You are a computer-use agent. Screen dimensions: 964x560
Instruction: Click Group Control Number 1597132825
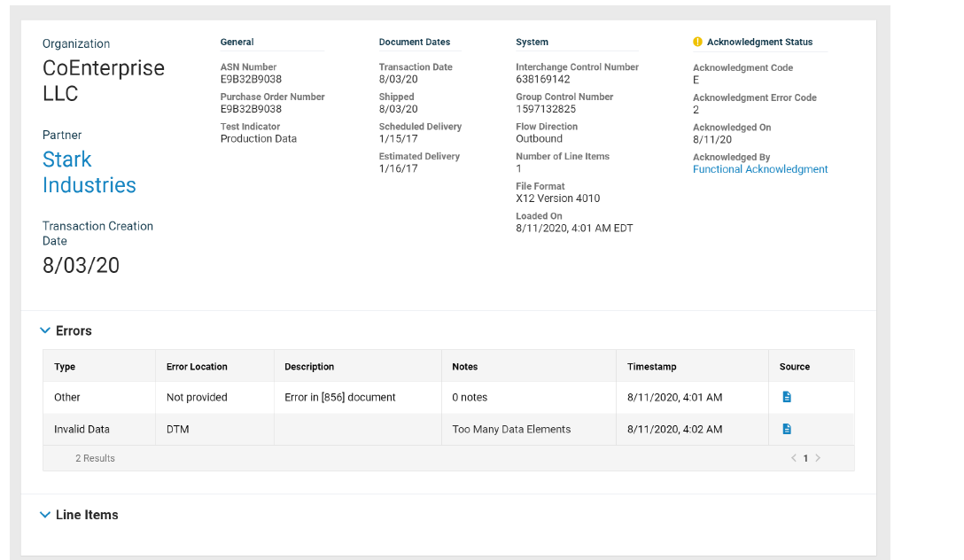coord(546,109)
